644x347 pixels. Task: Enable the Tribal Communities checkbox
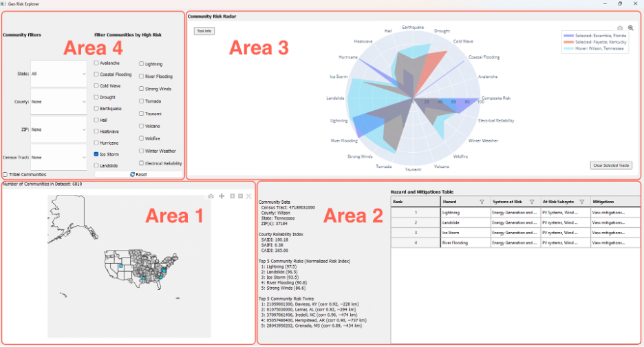click(6, 175)
